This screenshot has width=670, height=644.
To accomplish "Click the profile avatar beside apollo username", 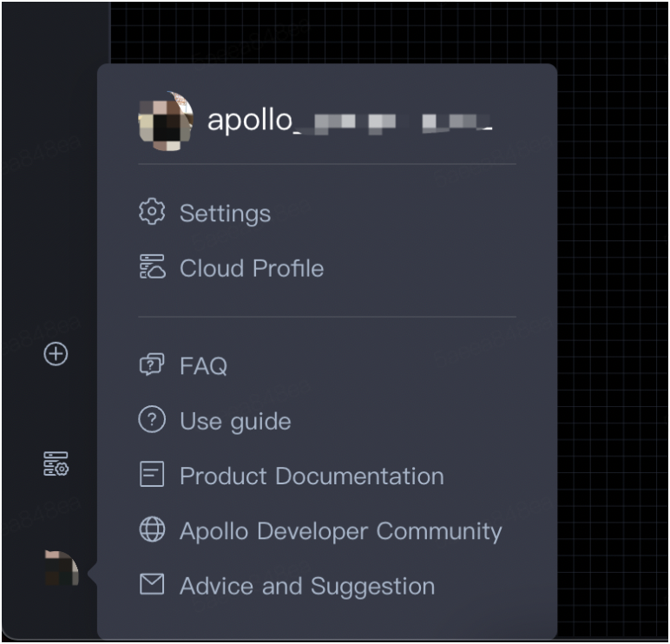I will [166, 121].
